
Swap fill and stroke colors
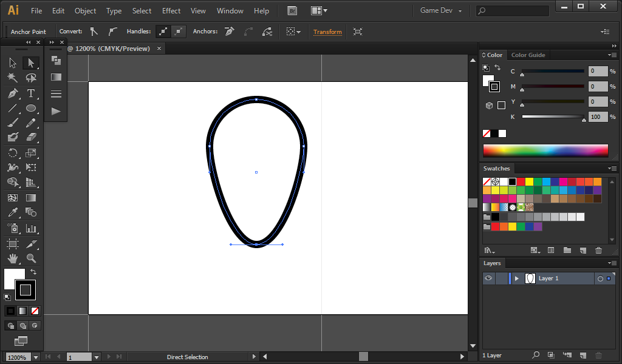(x=33, y=272)
